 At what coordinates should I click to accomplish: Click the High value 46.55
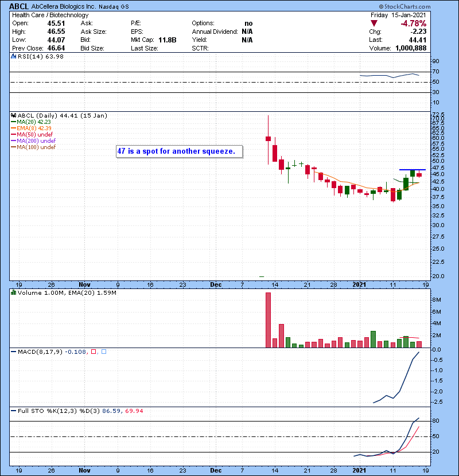pyautogui.click(x=56, y=32)
